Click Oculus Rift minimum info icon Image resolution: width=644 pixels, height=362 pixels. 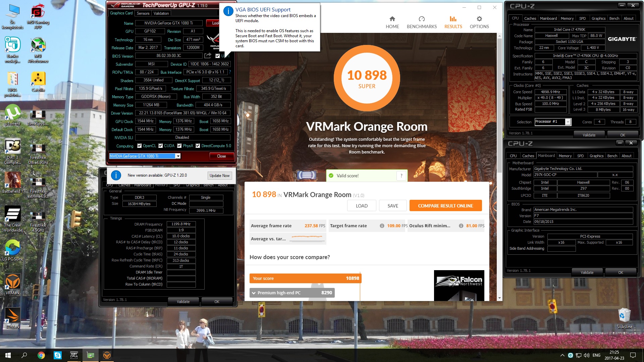coord(461,226)
